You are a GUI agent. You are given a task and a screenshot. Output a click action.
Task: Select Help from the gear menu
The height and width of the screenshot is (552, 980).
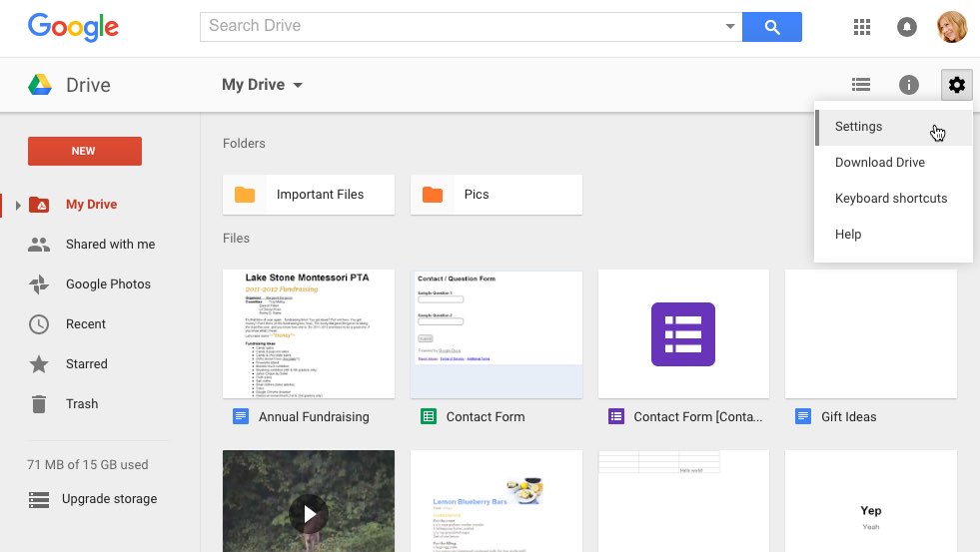894,235
